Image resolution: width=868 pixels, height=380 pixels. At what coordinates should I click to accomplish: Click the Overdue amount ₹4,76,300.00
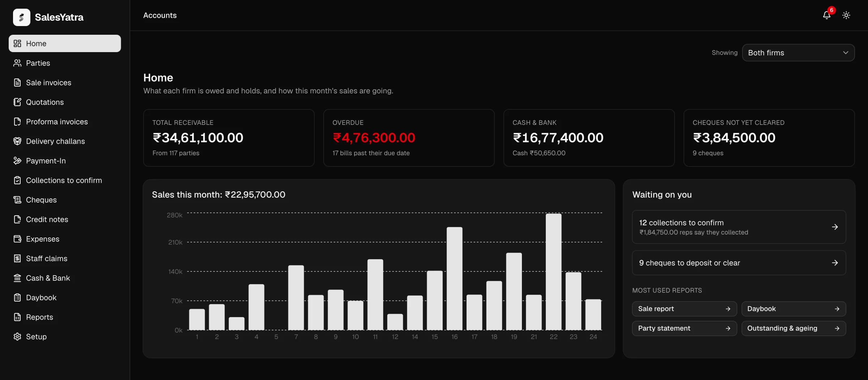tap(374, 138)
